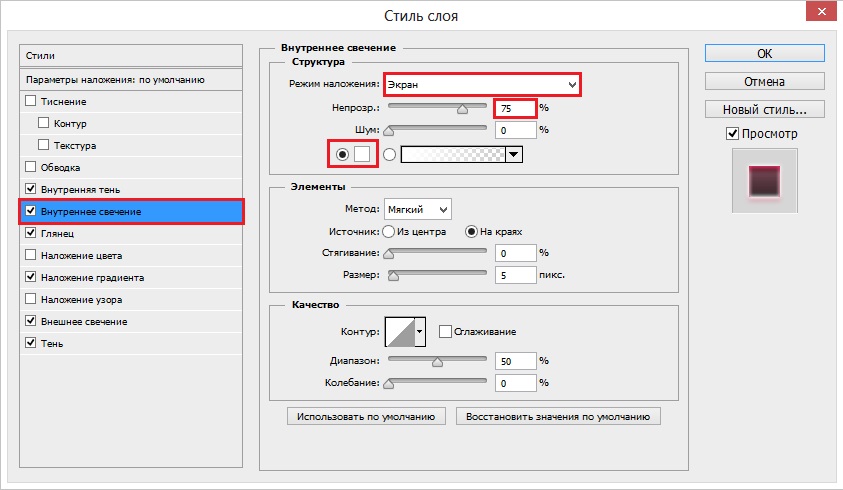Click the Колебание slider handle
The height and width of the screenshot is (490, 843).
pos(389,384)
